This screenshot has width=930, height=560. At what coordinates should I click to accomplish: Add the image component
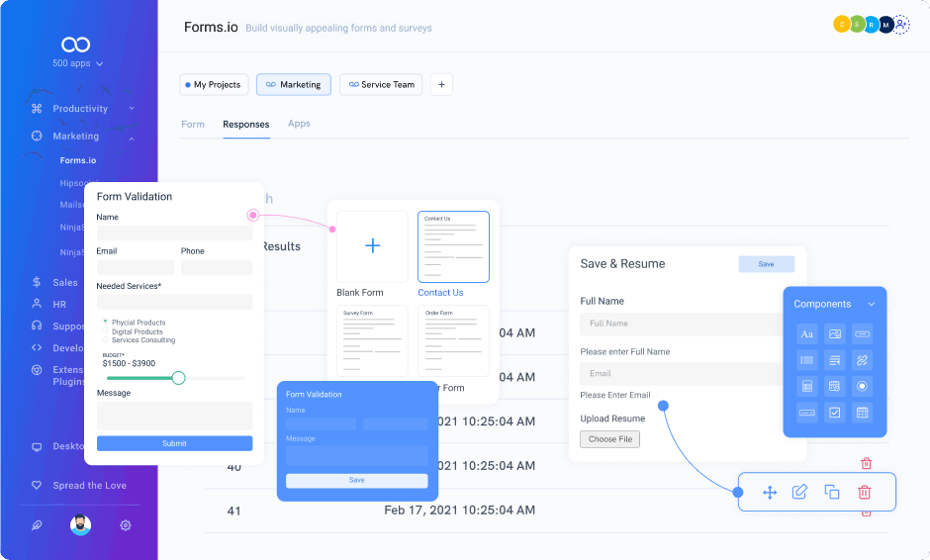(x=834, y=334)
